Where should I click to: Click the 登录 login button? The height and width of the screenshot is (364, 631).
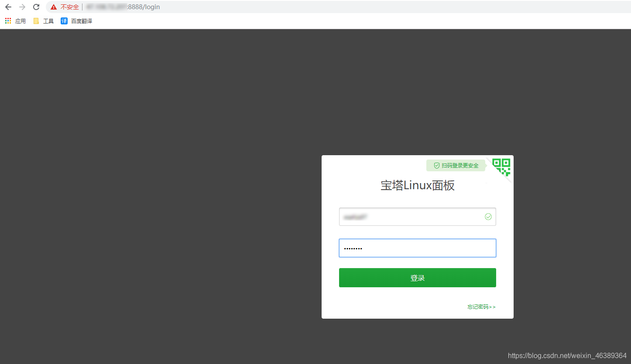[418, 278]
